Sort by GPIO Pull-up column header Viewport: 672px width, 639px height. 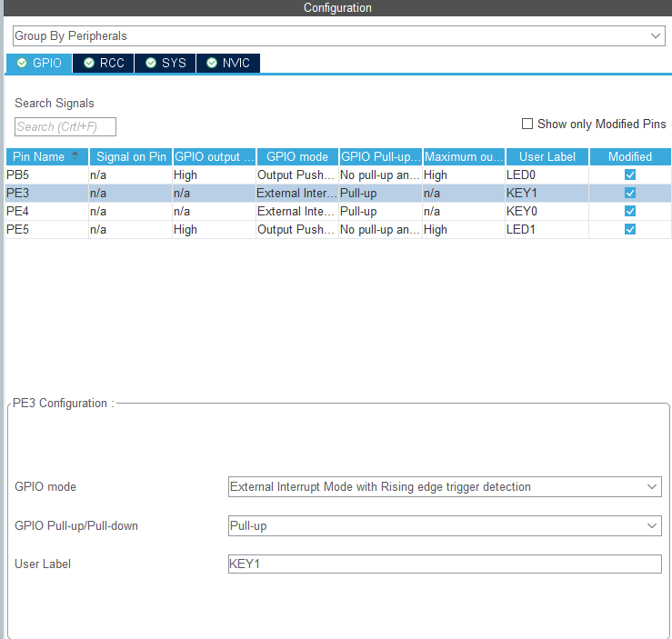[380, 156]
